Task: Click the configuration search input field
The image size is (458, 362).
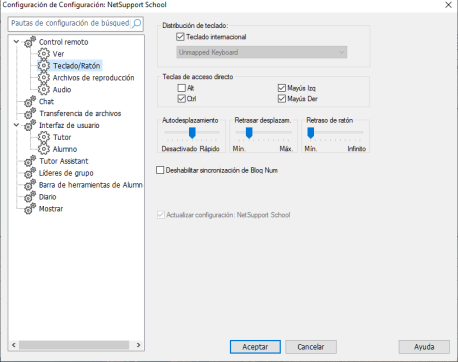Action: point(70,23)
